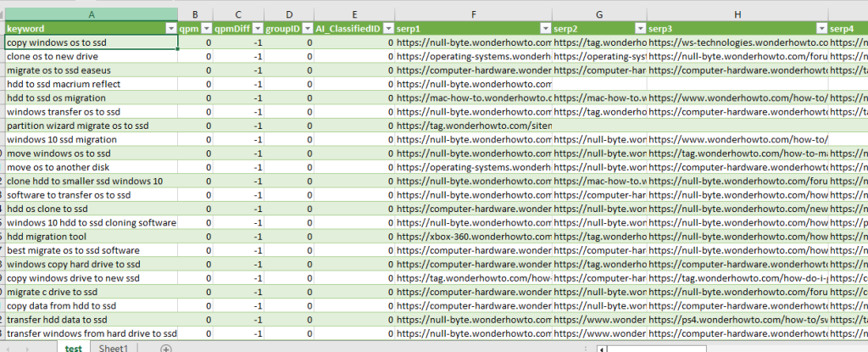Click 'transfer windows from hard drive to ssd' cell
Screen dimensions: 868x352
pos(92,333)
